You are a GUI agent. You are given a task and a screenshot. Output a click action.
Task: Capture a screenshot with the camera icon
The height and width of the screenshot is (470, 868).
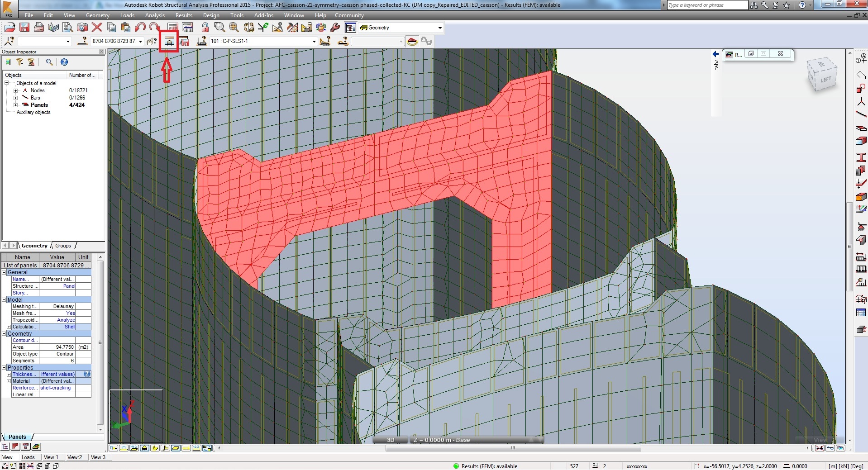pyautogui.click(x=82, y=27)
